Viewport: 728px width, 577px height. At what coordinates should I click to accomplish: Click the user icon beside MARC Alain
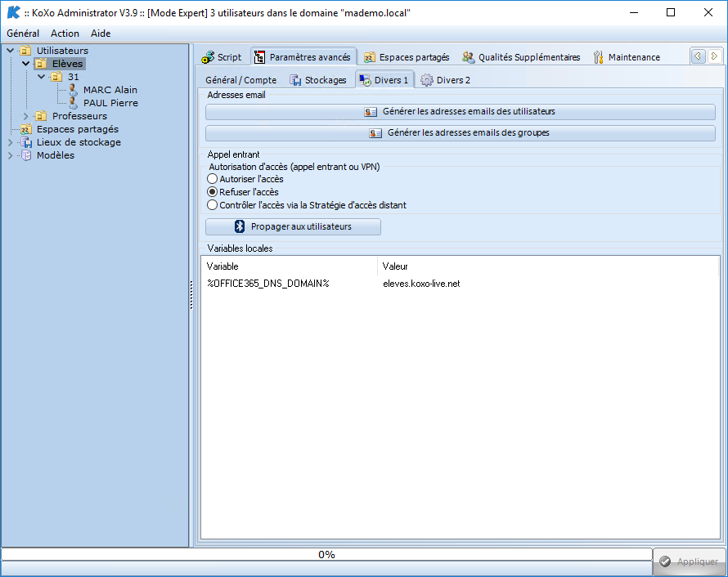[x=73, y=90]
